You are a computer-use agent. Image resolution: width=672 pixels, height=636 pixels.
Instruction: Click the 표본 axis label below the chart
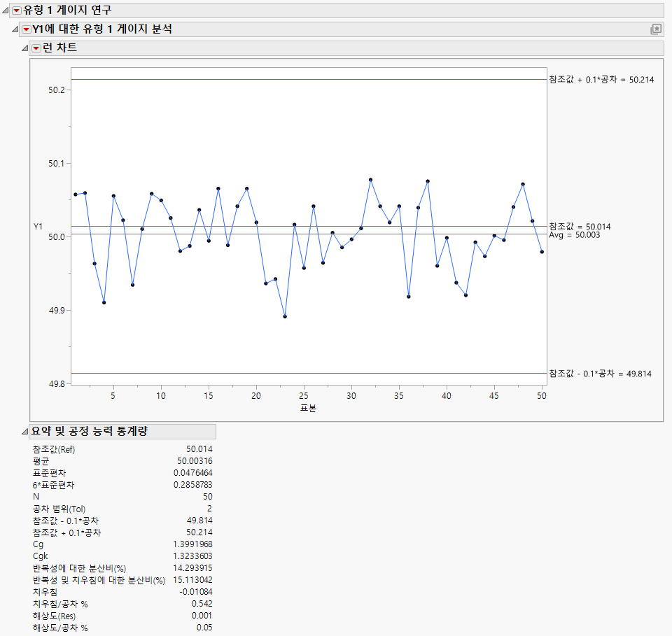coord(308,409)
